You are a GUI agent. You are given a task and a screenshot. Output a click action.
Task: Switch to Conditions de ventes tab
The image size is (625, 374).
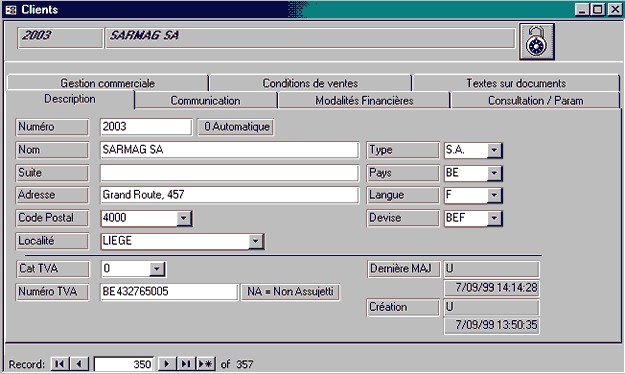coord(310,83)
